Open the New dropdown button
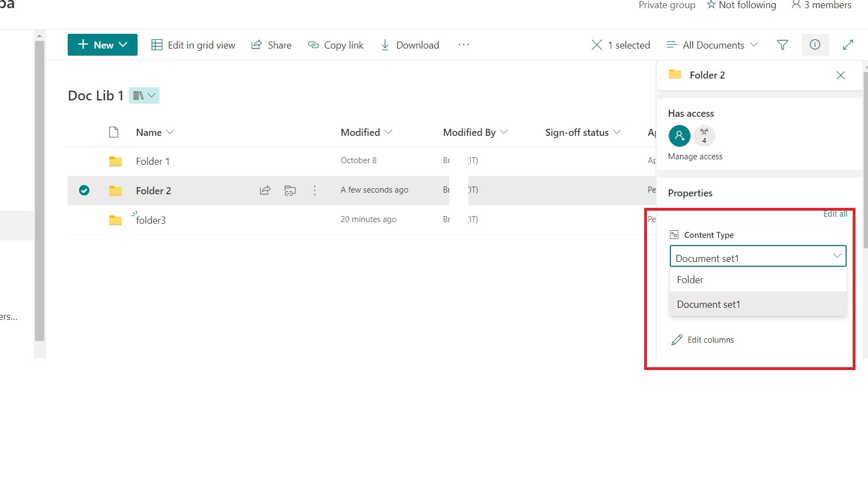Viewport: 868px width, 478px height. click(x=103, y=45)
